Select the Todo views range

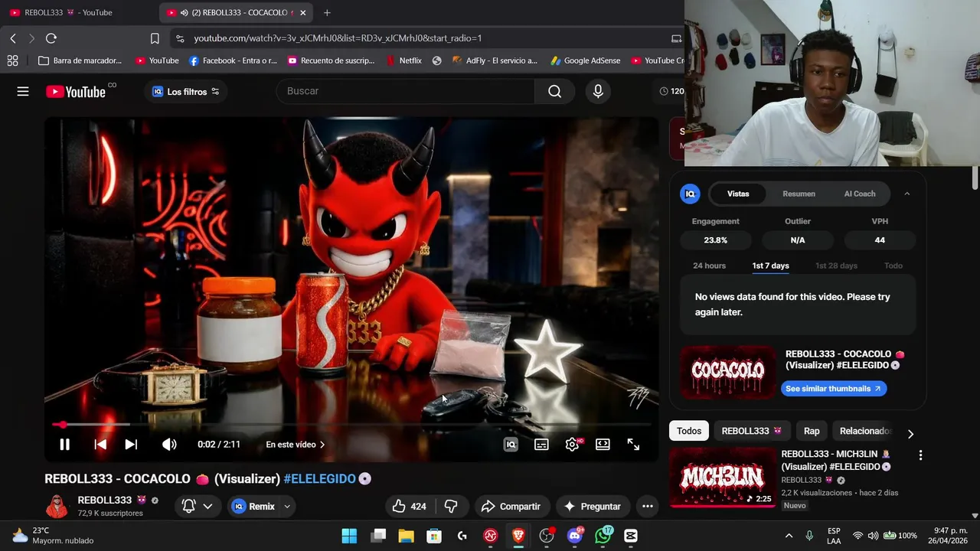pyautogui.click(x=893, y=266)
